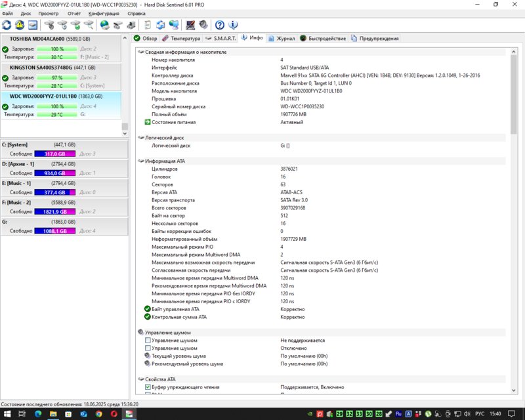Viewport: 525px width, 420px height.
Task: Switch to the Быстродействие tab
Action: [x=323, y=38]
